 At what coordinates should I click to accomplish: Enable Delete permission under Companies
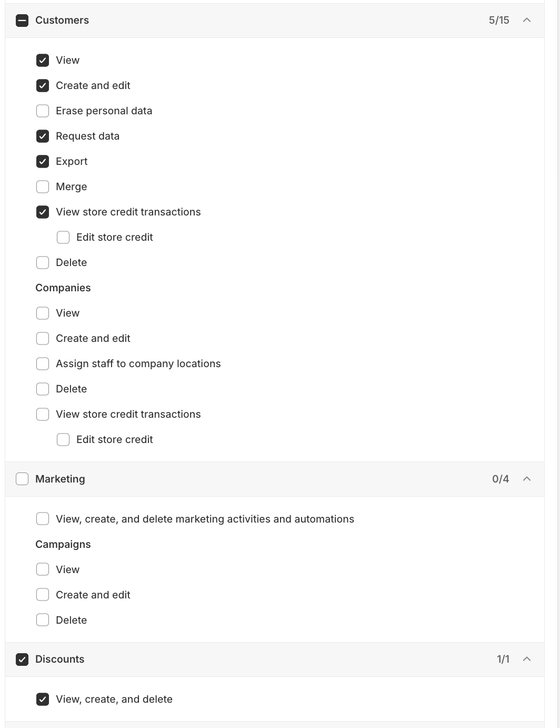click(42, 389)
